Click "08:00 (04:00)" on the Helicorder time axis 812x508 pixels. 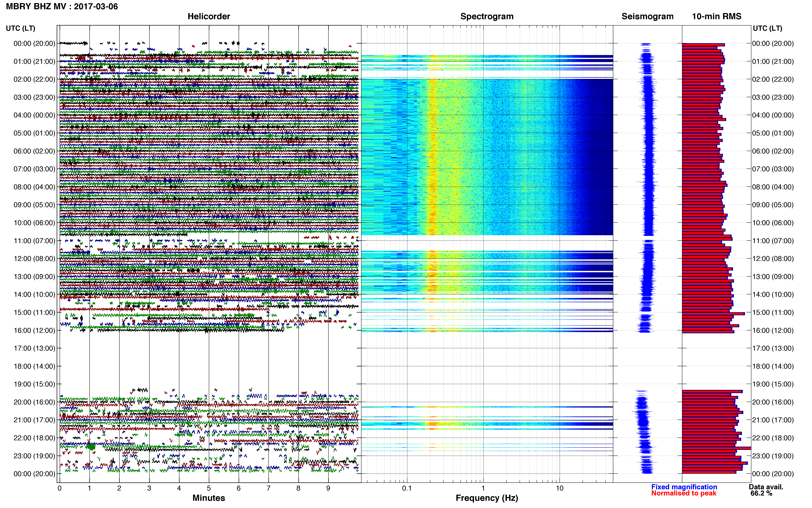[34, 187]
